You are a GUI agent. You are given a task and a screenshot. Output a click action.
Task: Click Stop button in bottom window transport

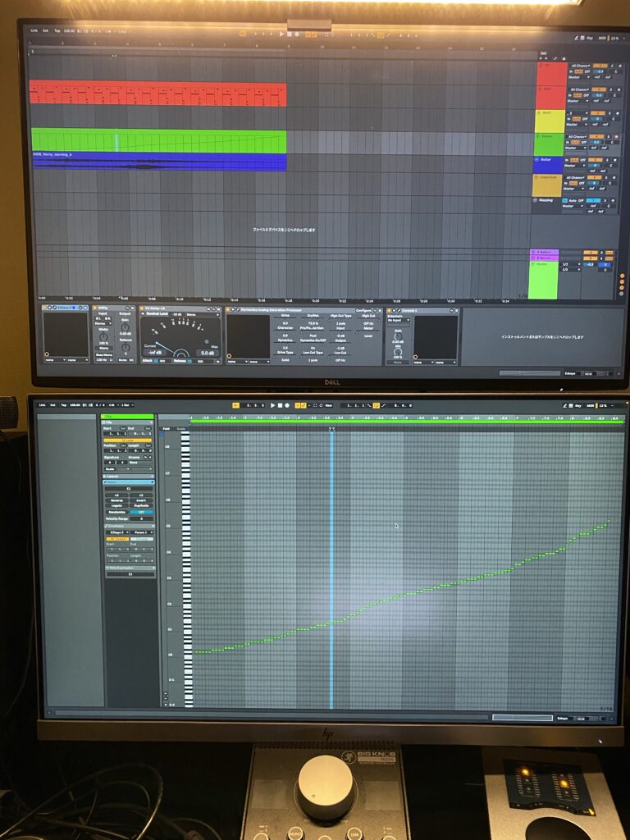281,405
